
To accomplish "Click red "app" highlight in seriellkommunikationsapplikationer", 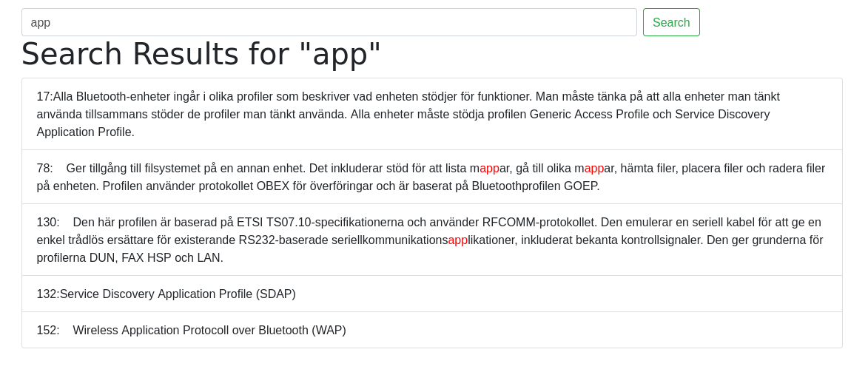I will pos(457,240).
